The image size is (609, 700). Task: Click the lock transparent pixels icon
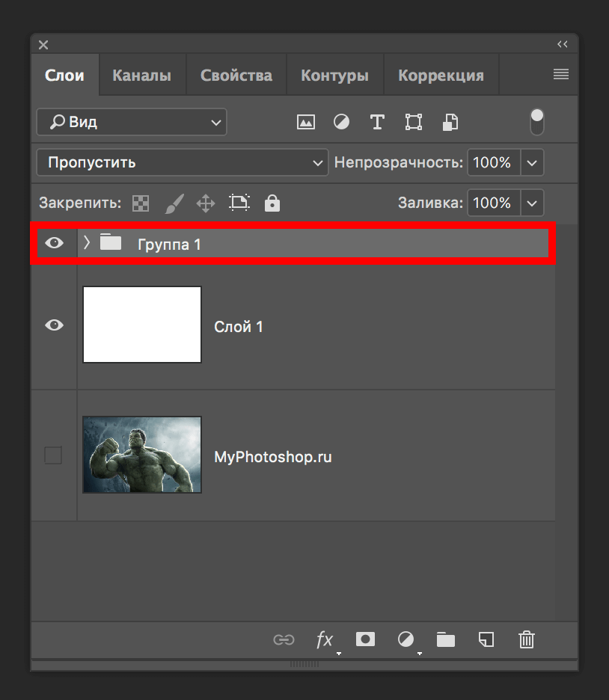click(x=141, y=203)
